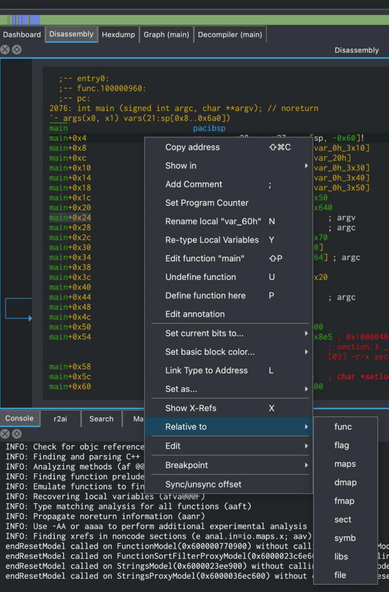The width and height of the screenshot is (389, 592).
Task: Expand the Breakpoint submenu
Action: point(228,465)
